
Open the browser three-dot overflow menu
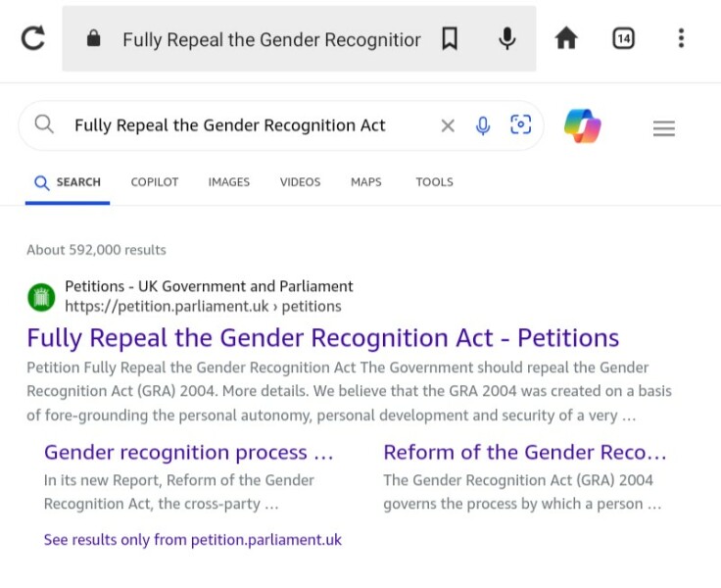tap(681, 39)
